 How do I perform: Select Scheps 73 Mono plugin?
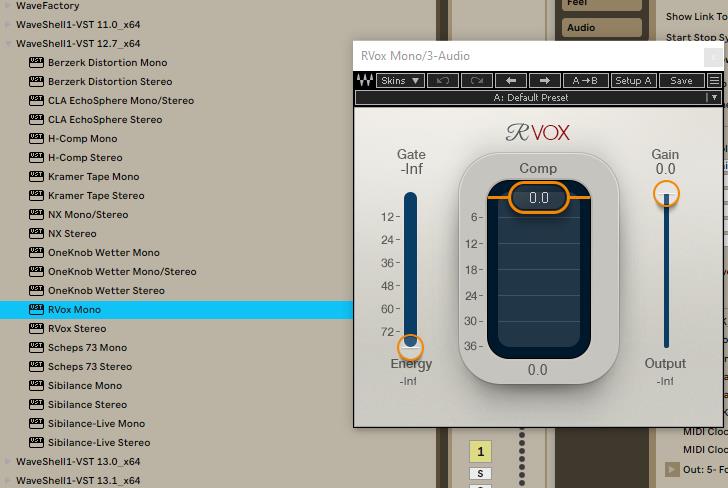coord(87,348)
